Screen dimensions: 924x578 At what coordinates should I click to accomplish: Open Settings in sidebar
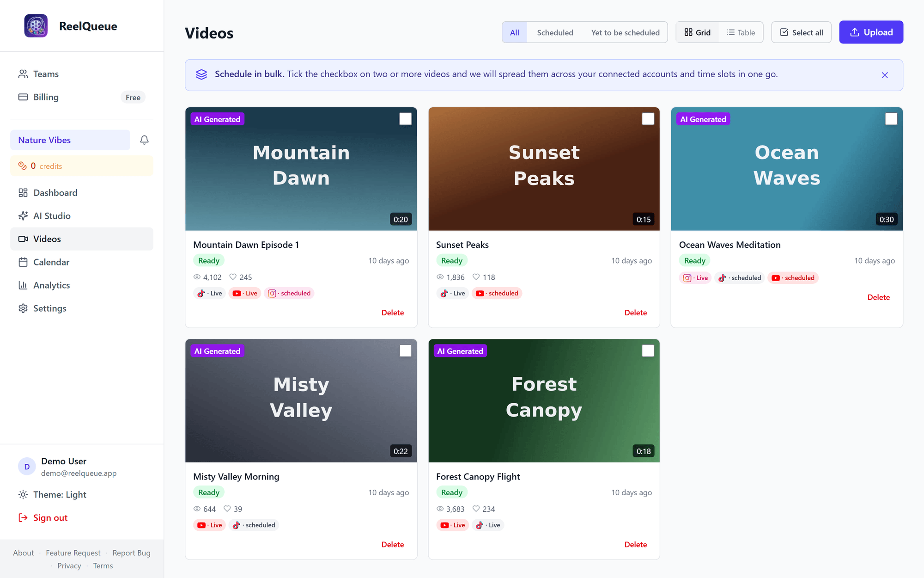point(82,308)
